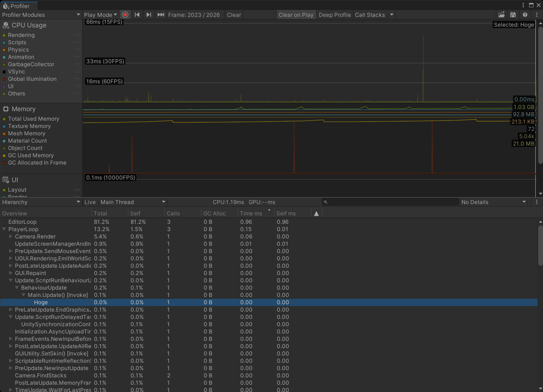Step to the next frame
This screenshot has width=543, height=392.
pos(148,15)
